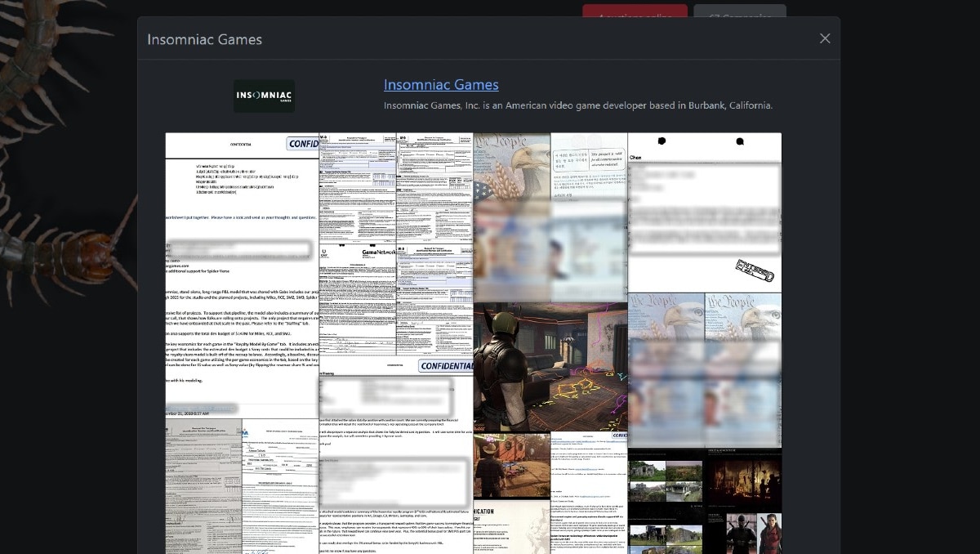Click the gray button behind the dialog

point(739,11)
